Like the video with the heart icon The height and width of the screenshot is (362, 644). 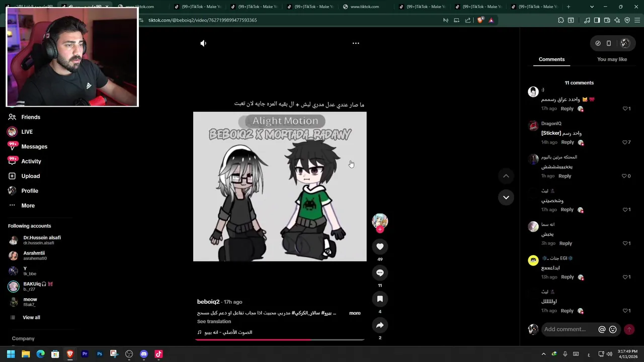pos(380,246)
